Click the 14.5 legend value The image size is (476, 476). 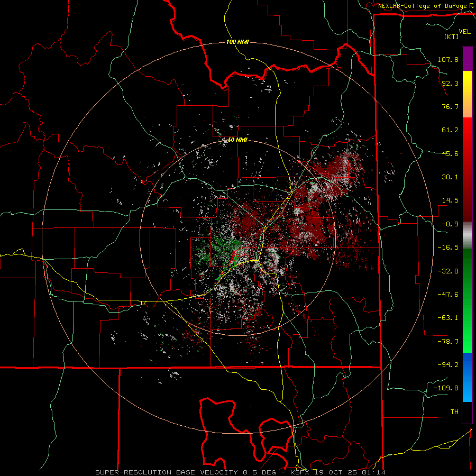[x=450, y=200]
